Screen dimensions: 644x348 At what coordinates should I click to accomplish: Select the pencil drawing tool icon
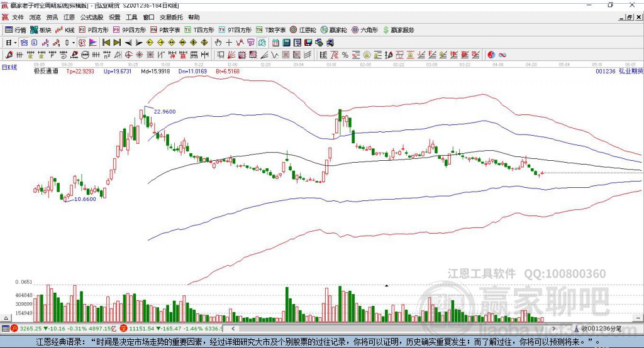coord(9,55)
